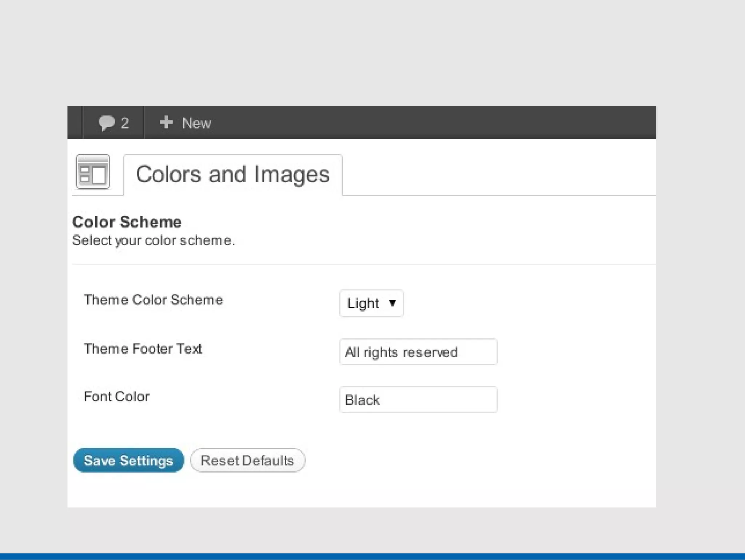Click the Theme Footer Text label
The height and width of the screenshot is (560, 745).
pos(143,349)
